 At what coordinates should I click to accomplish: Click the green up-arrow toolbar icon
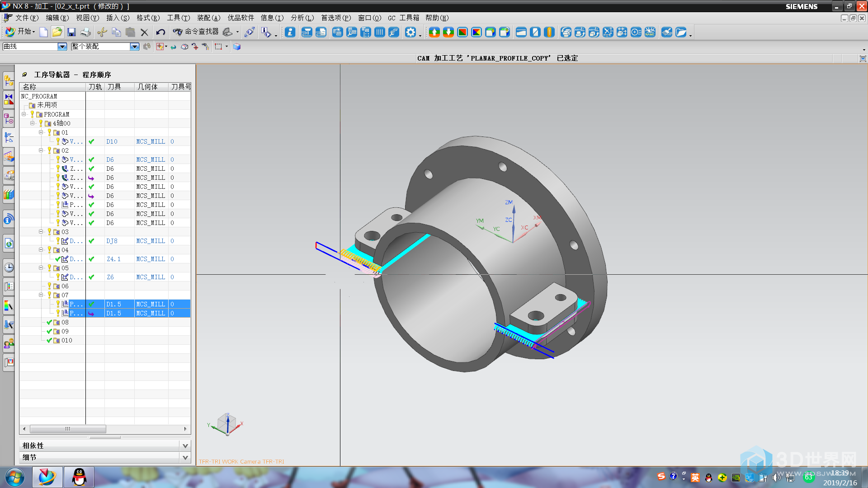(x=434, y=32)
